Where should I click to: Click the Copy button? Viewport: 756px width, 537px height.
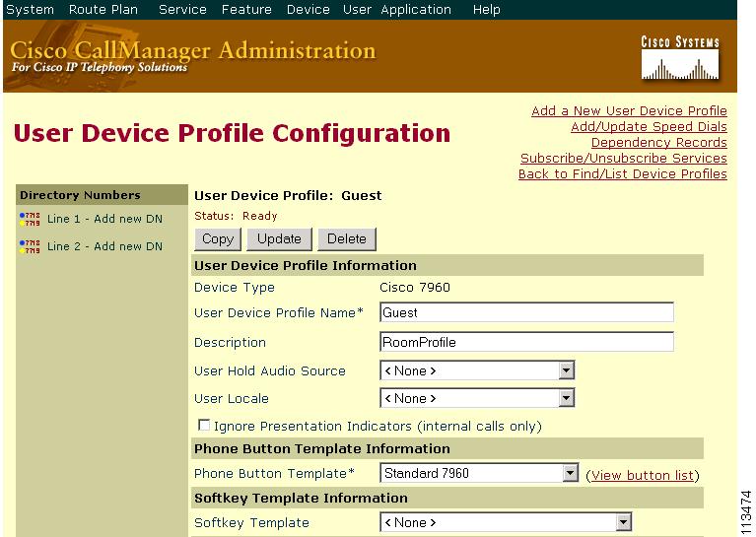point(218,239)
